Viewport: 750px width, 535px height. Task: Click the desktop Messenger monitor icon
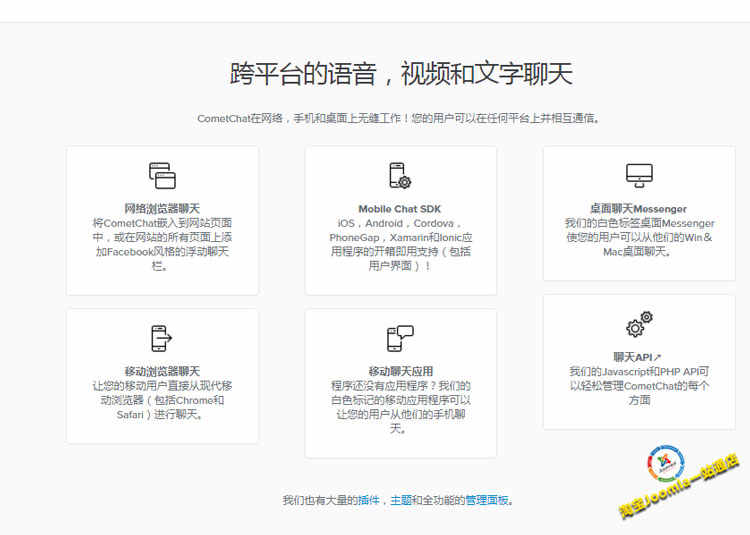639,175
